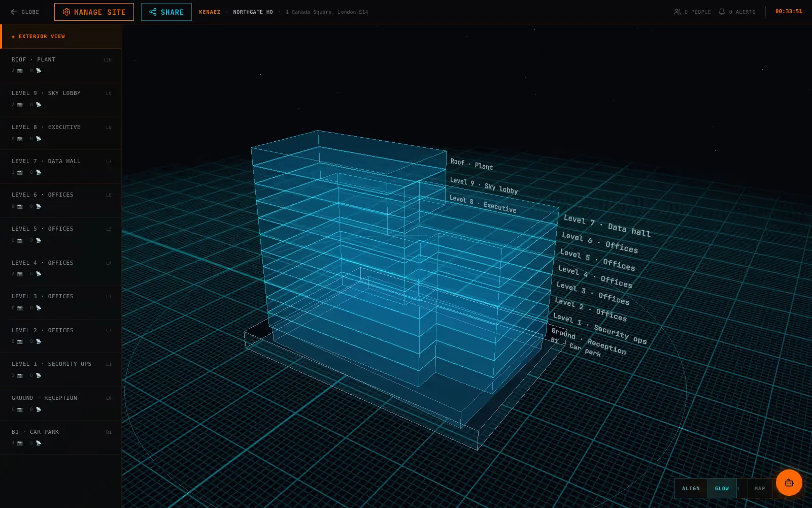Viewport: 812px width, 508px height.
Task: Click the KENAEZ breadcrumb link
Action: pos(210,12)
